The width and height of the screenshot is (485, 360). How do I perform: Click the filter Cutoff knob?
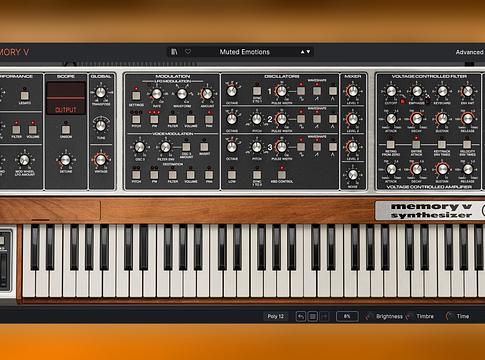(x=391, y=91)
